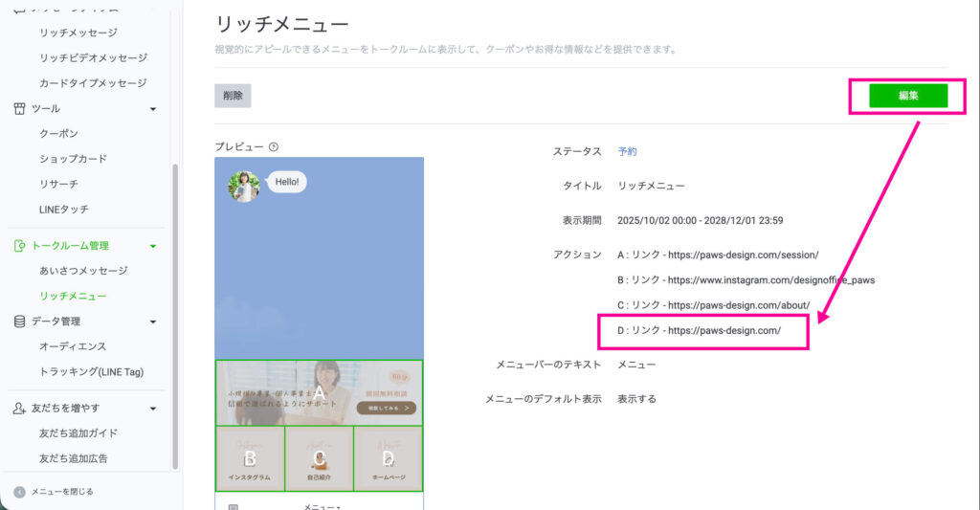Click the 予約 status link

click(627, 151)
